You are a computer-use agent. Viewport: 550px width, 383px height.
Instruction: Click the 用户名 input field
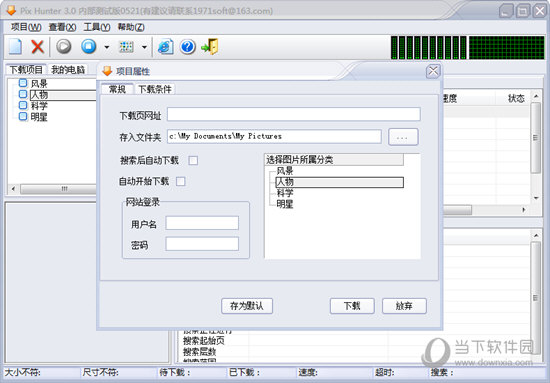click(x=202, y=223)
